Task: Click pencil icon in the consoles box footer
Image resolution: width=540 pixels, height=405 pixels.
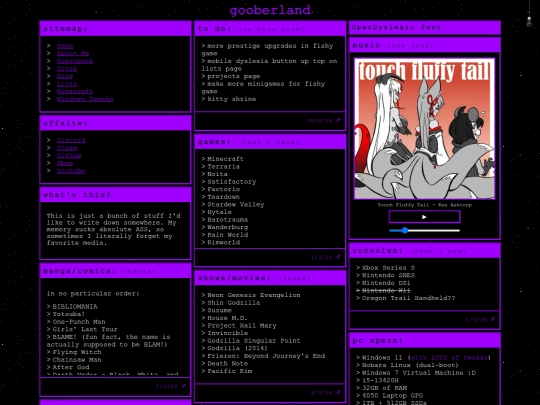Action: (x=493, y=319)
